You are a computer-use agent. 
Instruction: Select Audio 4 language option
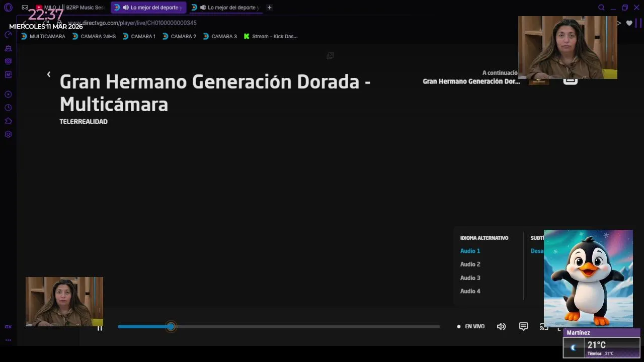[470, 291]
